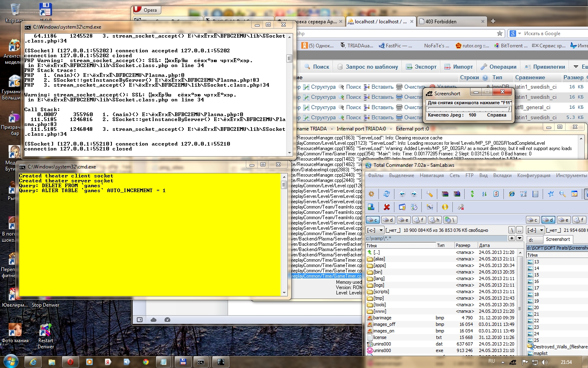Switch to the localhost phpMyAdmin tab
Screen dimensions: 588x368
tap(381, 21)
